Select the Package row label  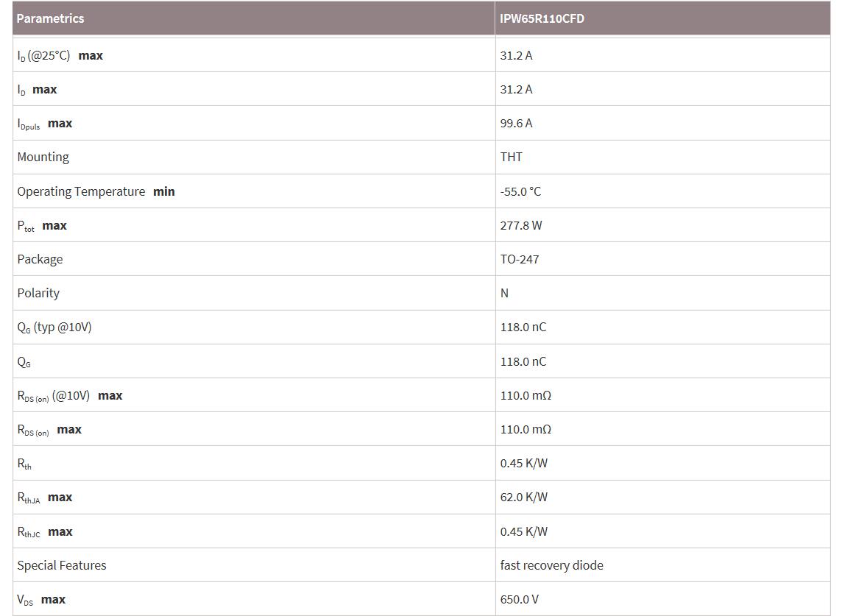pos(40,259)
